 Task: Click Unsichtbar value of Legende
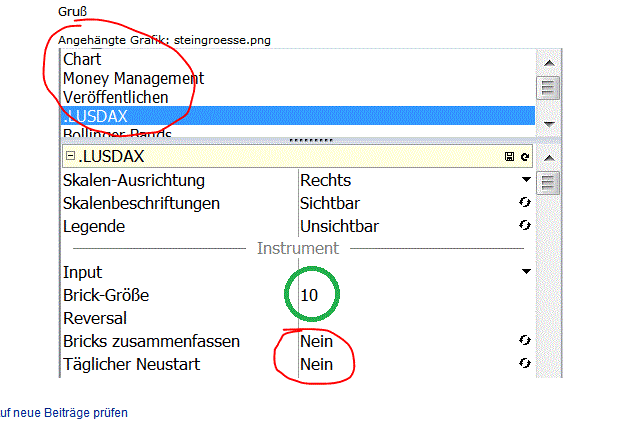(x=339, y=226)
